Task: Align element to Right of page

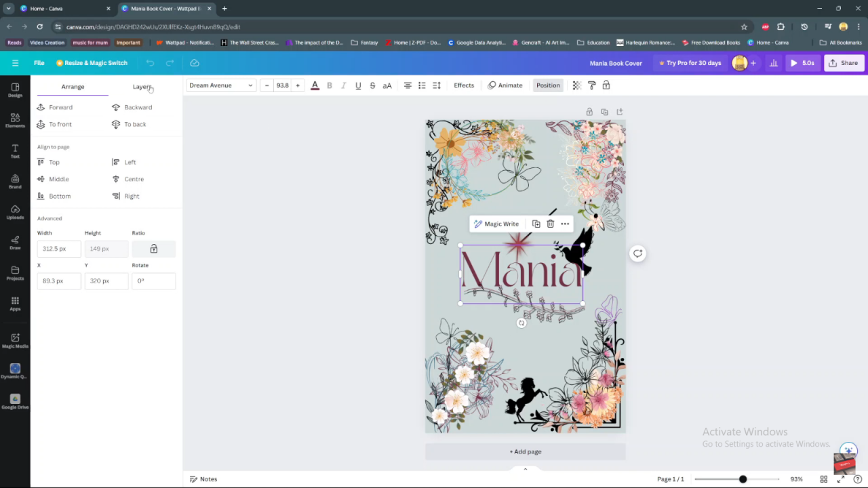Action: pyautogui.click(x=126, y=196)
